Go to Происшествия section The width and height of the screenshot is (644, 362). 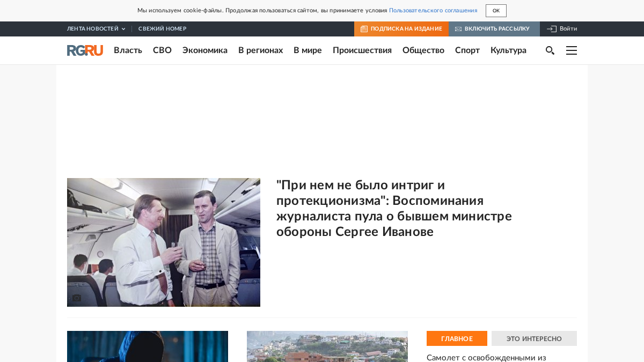362,50
